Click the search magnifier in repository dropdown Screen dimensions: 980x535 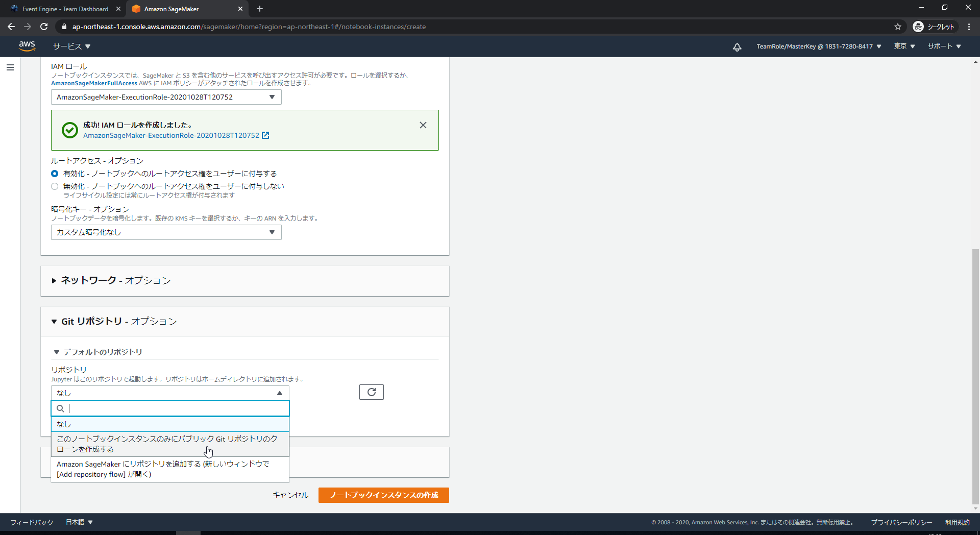(60, 408)
